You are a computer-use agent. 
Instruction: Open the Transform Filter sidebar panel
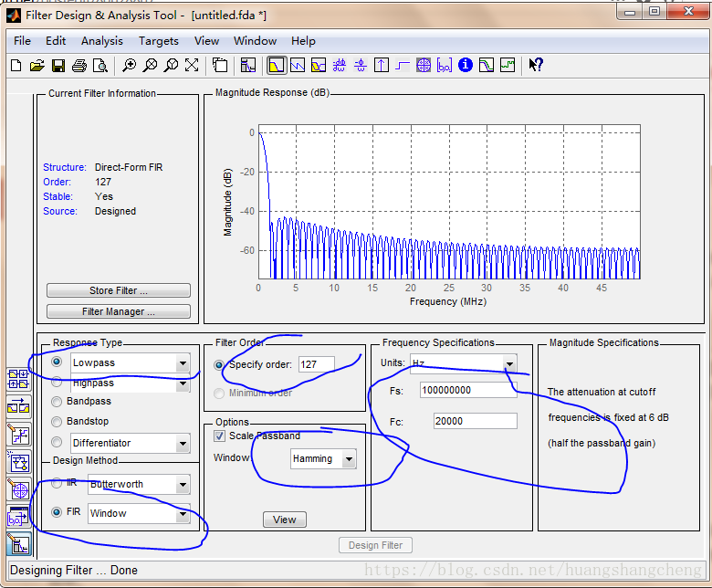18,407
